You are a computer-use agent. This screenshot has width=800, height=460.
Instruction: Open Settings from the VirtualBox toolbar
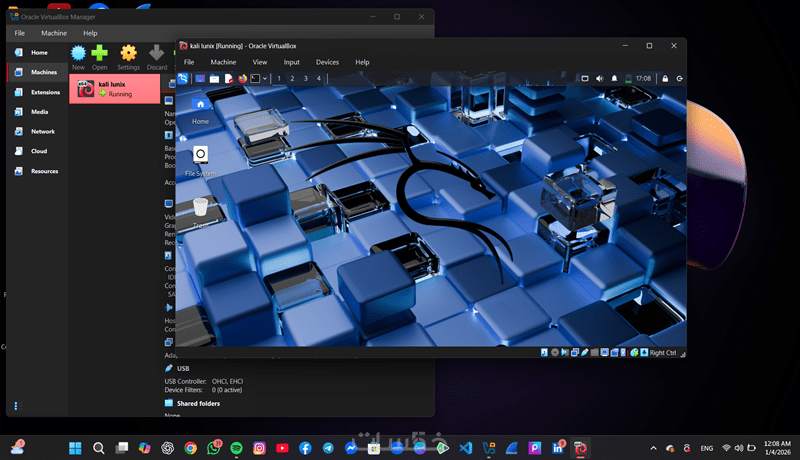click(128, 57)
